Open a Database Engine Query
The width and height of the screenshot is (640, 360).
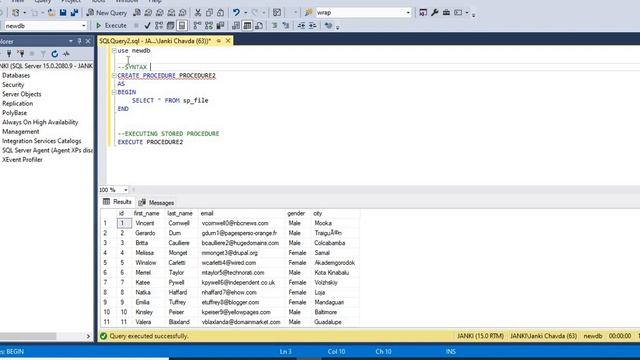coord(137,13)
